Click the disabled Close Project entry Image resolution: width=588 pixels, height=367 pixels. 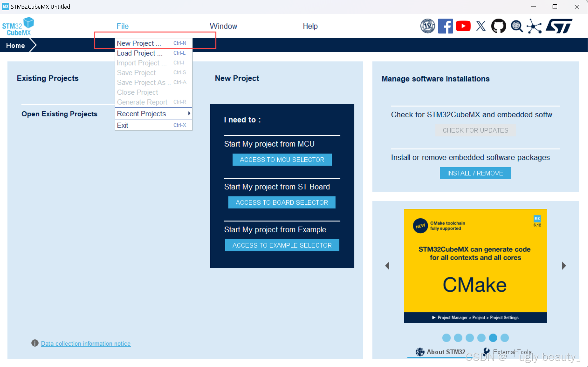click(153, 92)
